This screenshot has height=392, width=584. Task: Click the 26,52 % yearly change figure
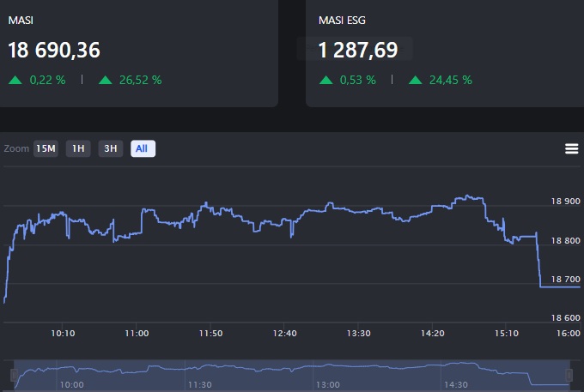tap(139, 80)
